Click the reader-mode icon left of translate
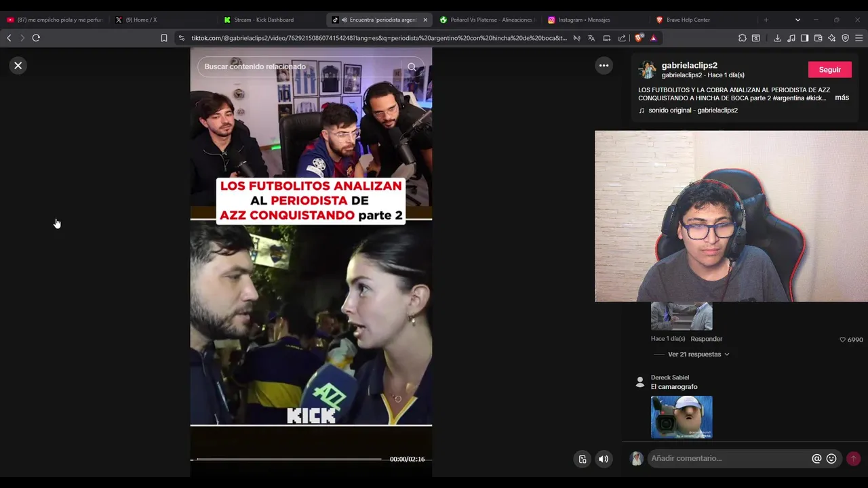868x488 pixels. pos(576,38)
